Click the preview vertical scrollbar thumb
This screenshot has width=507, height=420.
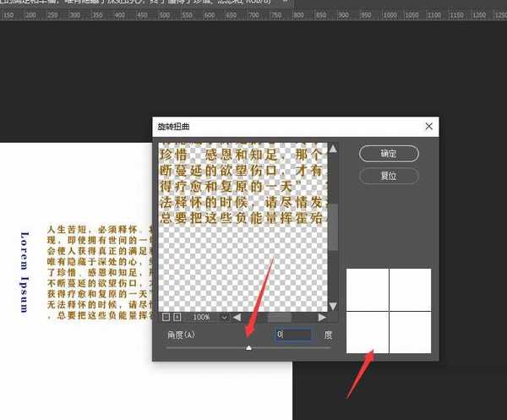click(x=333, y=226)
